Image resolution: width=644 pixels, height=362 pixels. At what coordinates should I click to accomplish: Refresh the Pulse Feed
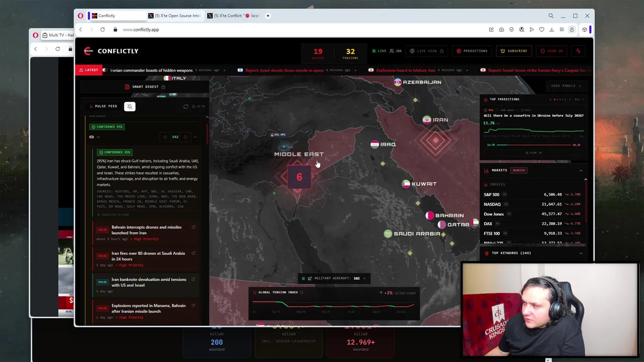click(x=186, y=107)
